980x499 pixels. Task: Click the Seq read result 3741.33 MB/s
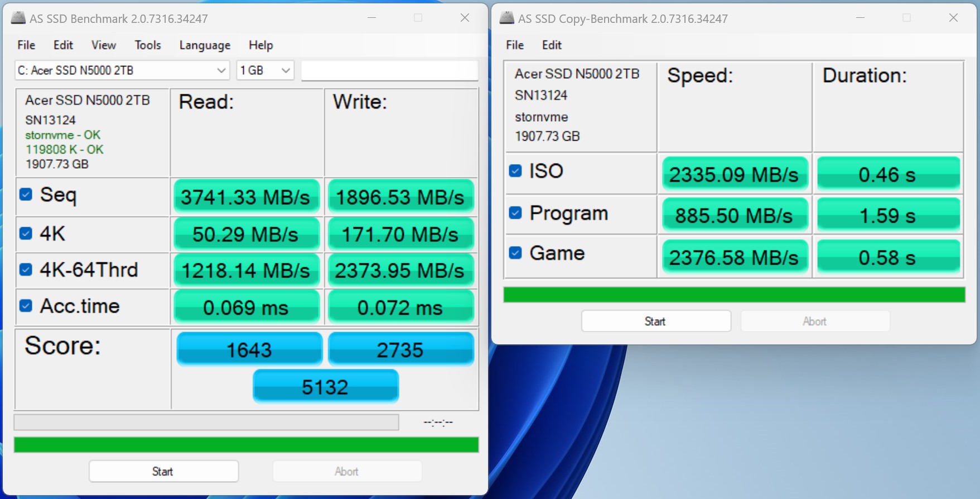coord(246,197)
